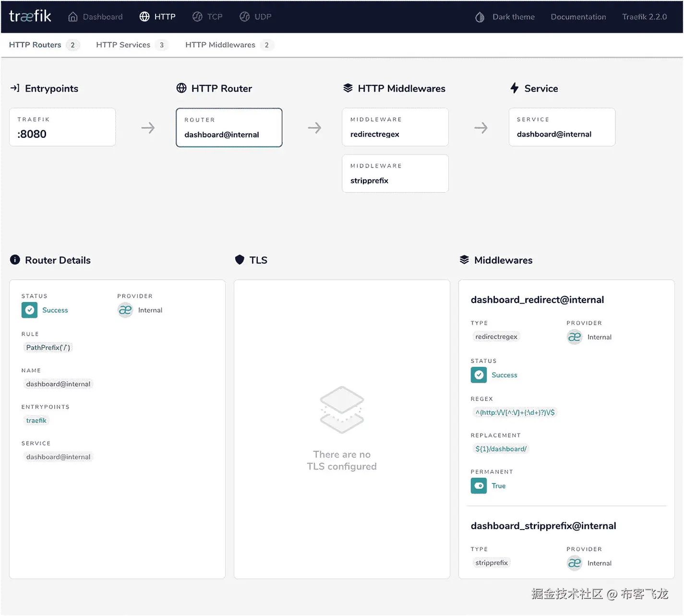Click the dashboard_redirect@internal heading
Screen dimensions: 684x616
[537, 300]
